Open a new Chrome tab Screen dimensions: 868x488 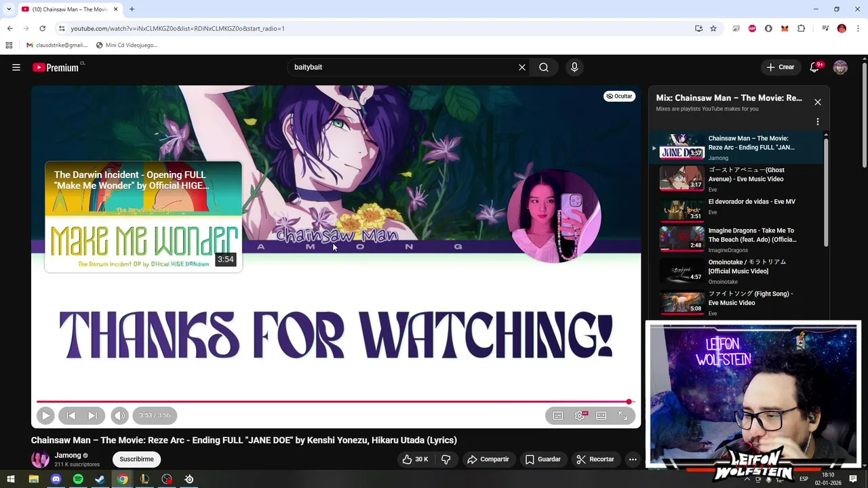(132, 9)
